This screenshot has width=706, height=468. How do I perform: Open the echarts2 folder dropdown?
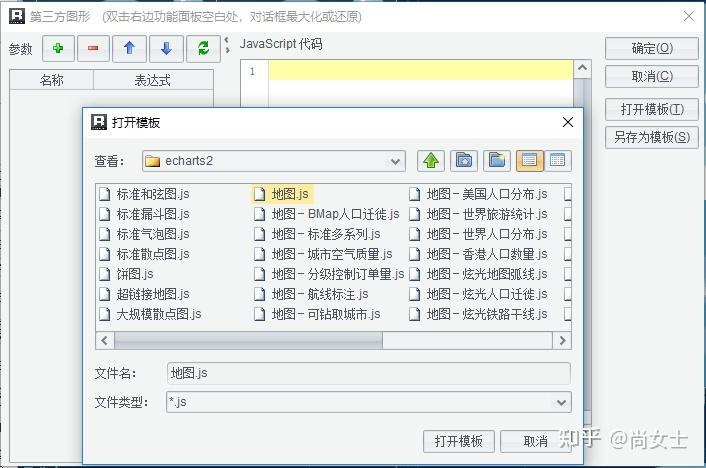(x=274, y=161)
